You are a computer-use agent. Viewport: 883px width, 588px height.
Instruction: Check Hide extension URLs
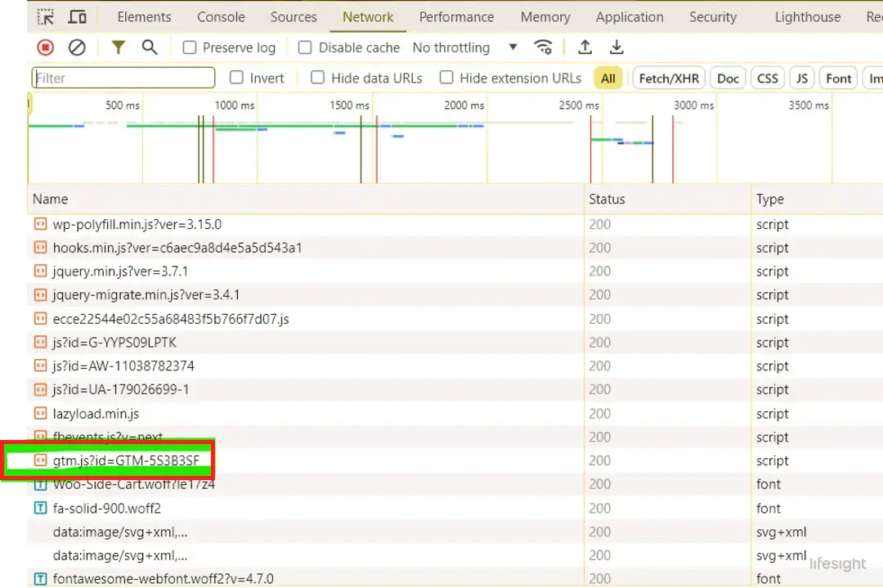[446, 78]
